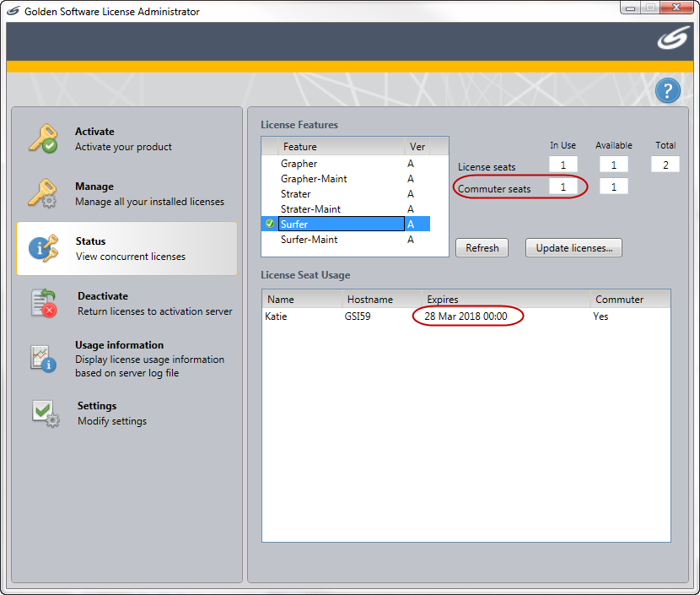
Task: Click the Settings checkmark gear icon
Action: tap(46, 414)
